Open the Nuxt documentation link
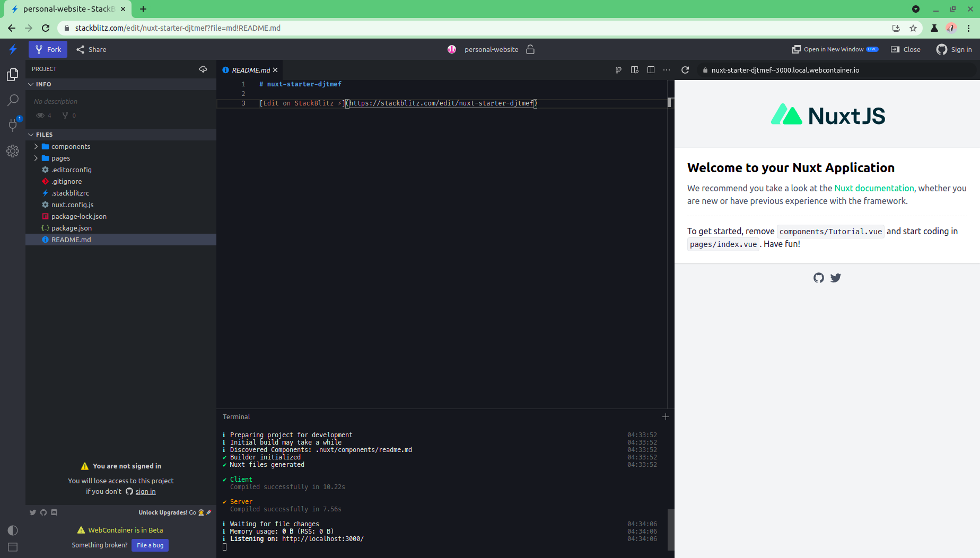This screenshot has width=980, height=558. point(873,188)
